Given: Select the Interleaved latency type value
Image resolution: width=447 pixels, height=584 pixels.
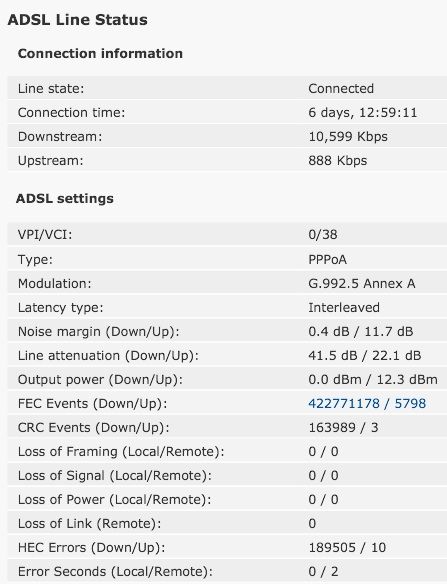Looking at the screenshot, I should pos(344,308).
